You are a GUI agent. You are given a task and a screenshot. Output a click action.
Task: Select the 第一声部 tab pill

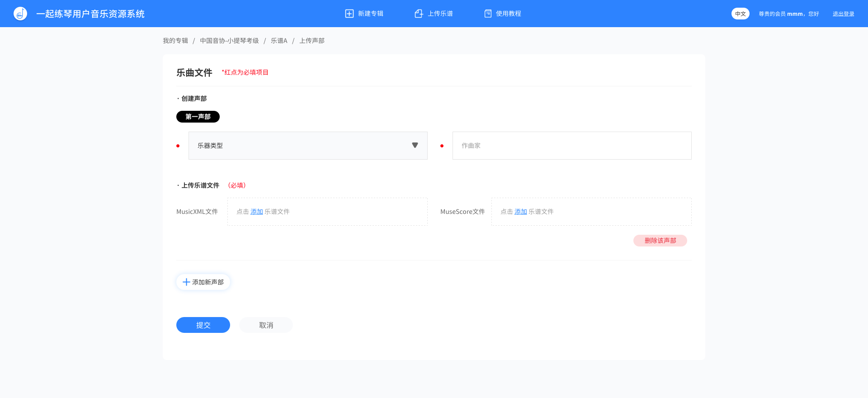pos(198,117)
